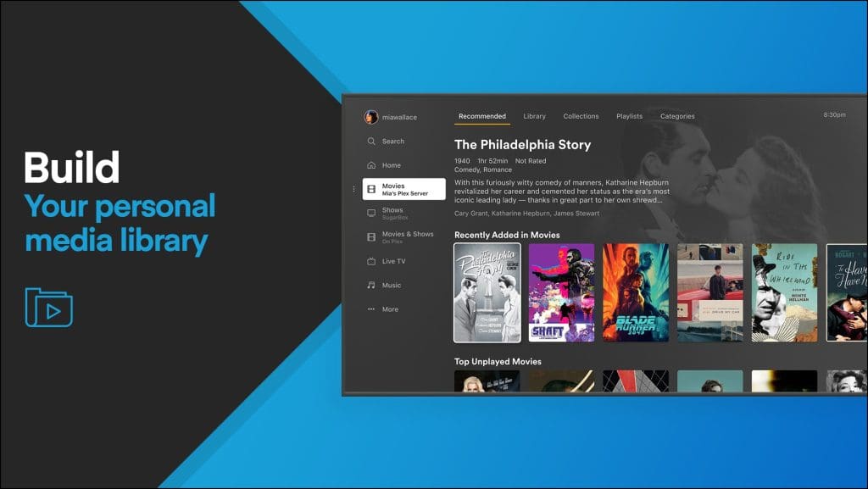This screenshot has height=489, width=868.
Task: Select To Have and Have Not poster
Action: click(847, 292)
